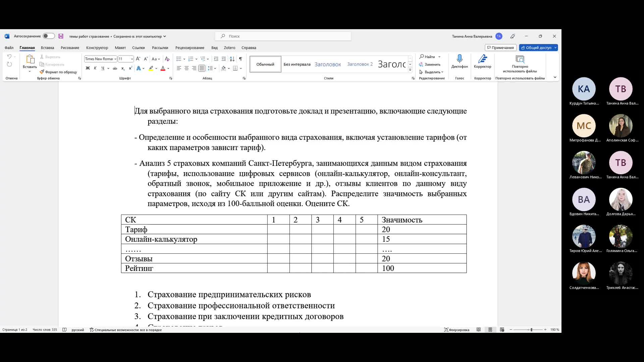
Task: Toggle underline (Ч) formatting
Action: (103, 68)
